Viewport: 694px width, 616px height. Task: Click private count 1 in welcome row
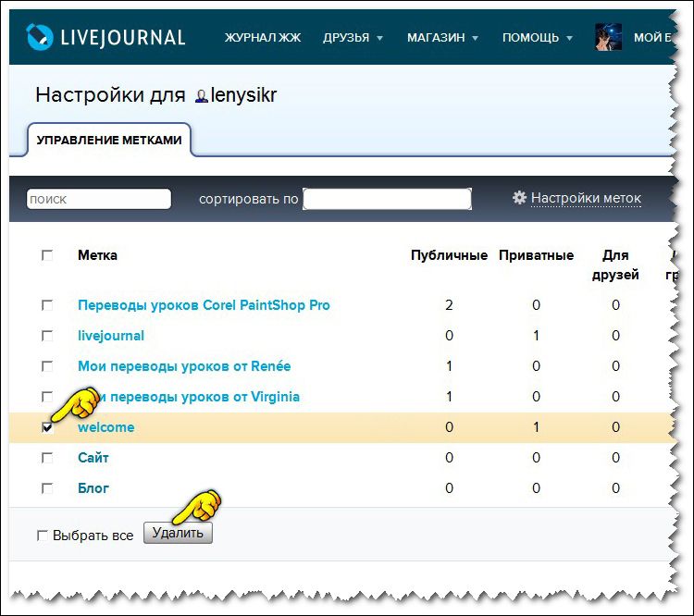point(536,427)
